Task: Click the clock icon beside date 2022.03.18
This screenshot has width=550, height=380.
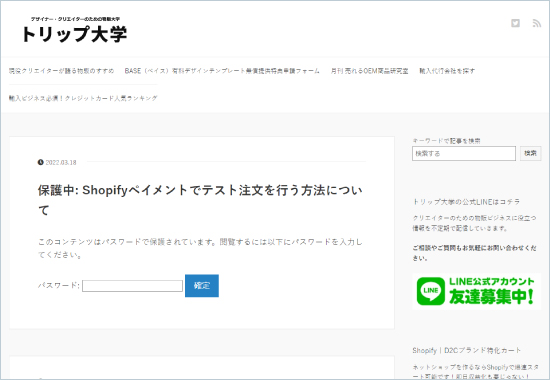Action: tap(41, 162)
